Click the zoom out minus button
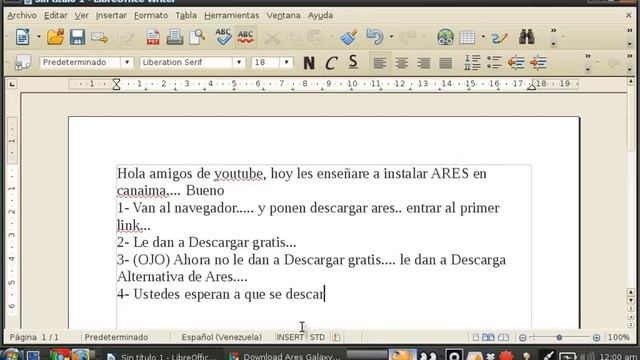 point(522,338)
